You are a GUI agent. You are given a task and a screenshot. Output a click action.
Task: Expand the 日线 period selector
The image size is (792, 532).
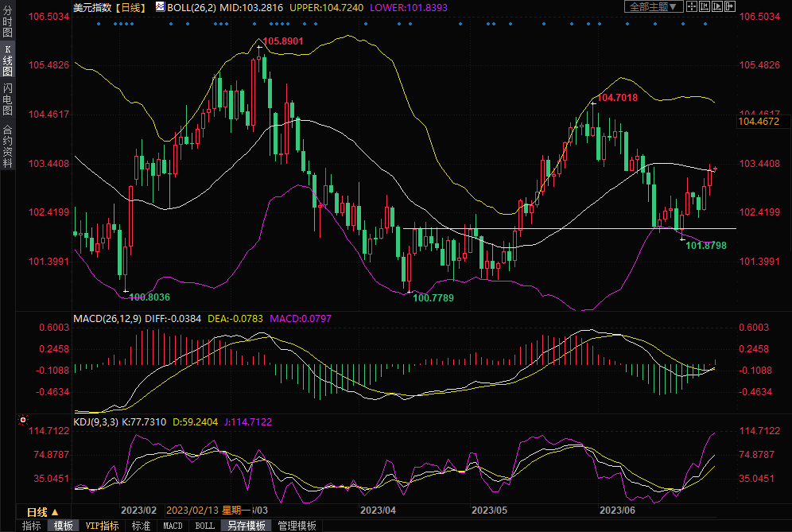(43, 511)
